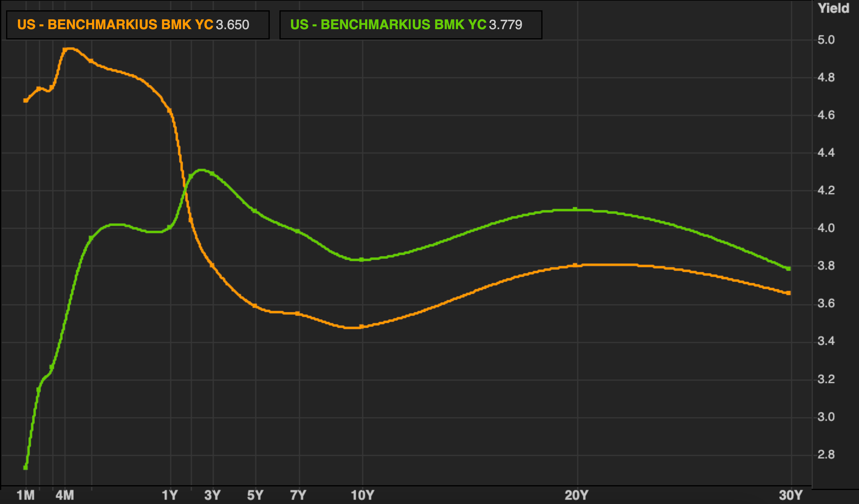Select the green data point at 10Y
Image resolution: width=859 pixels, height=504 pixels.
pyautogui.click(x=362, y=260)
